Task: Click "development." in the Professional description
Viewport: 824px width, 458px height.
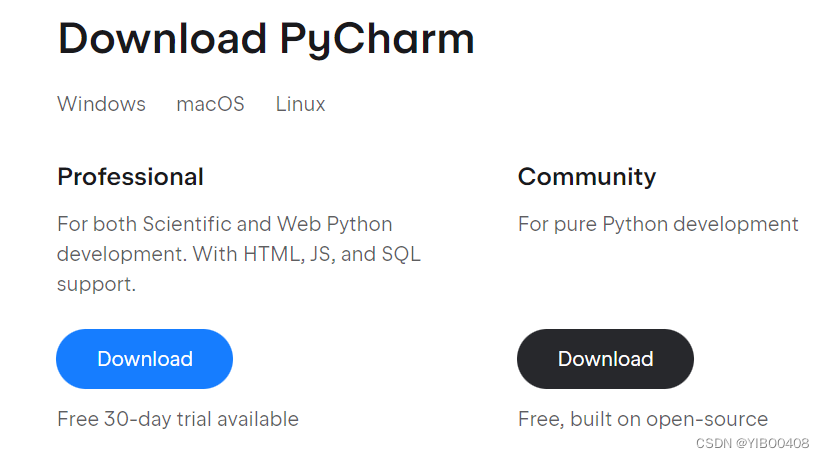Action: click(x=121, y=254)
